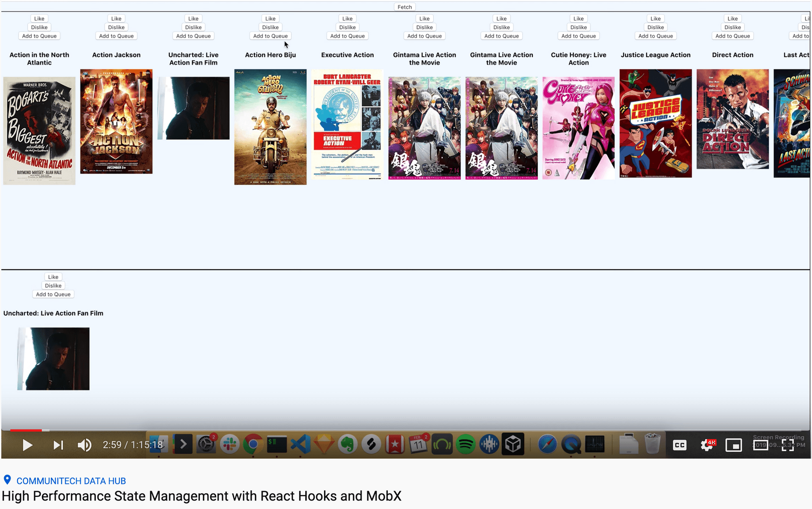Add Justice League Action to queue
This screenshot has height=509, width=812.
click(656, 36)
